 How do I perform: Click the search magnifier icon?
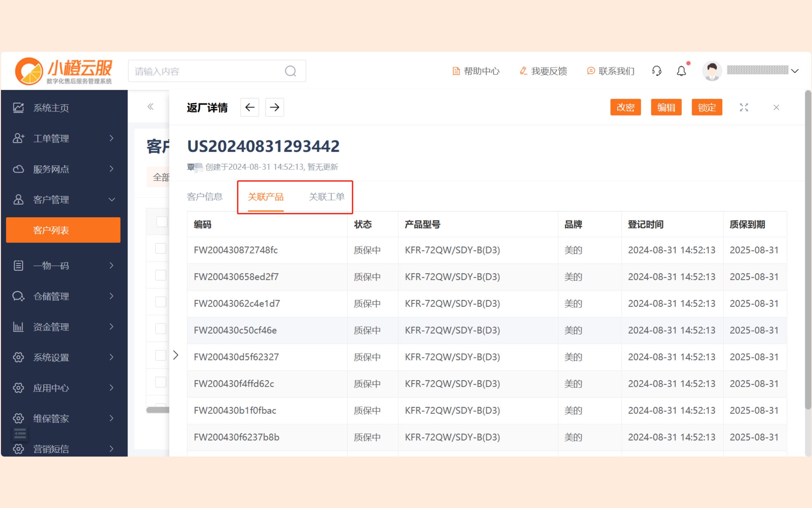(x=291, y=71)
